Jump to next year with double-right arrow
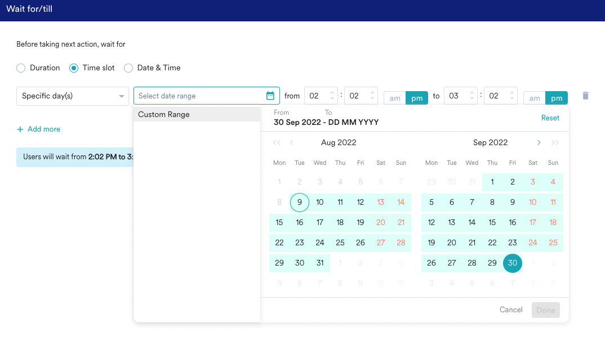Image resolution: width=605 pixels, height=364 pixels. [555, 143]
